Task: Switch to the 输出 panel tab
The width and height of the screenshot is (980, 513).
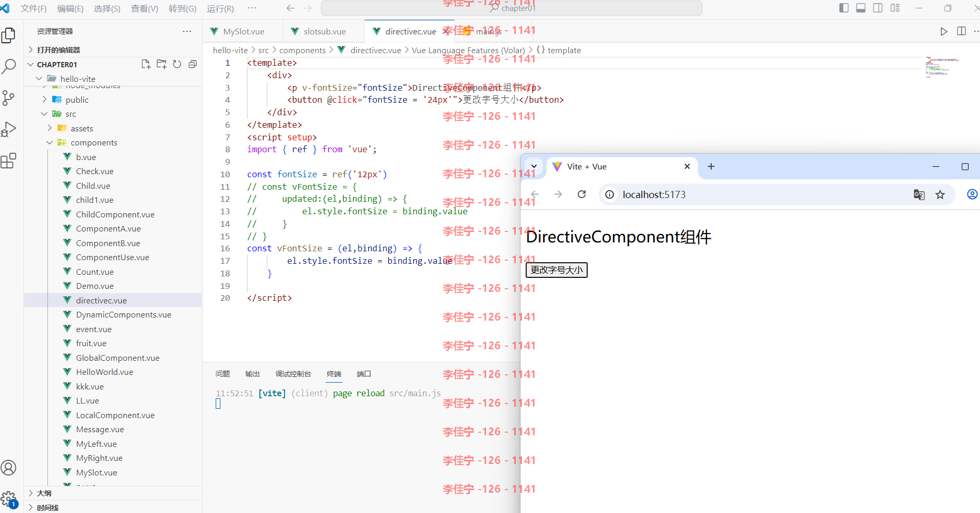Action: click(253, 374)
